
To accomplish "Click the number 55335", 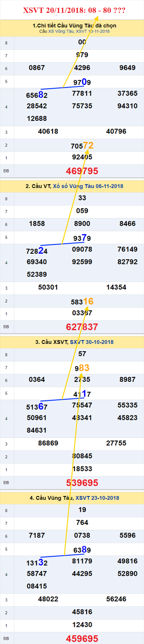I will tap(127, 405).
